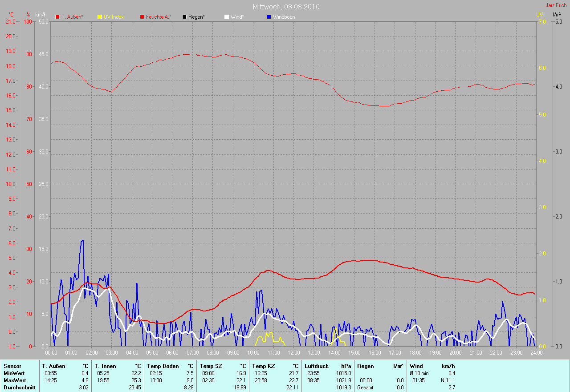570x392 pixels.
Task: Select the Luftdruck hPa column header
Action: pyautogui.click(x=317, y=366)
